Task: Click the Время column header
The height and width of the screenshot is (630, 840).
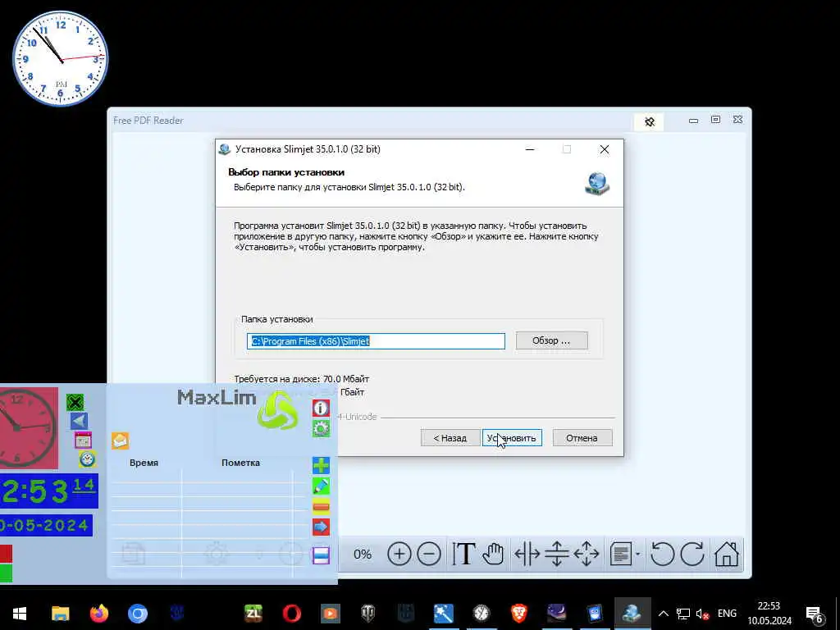Action: (x=144, y=463)
